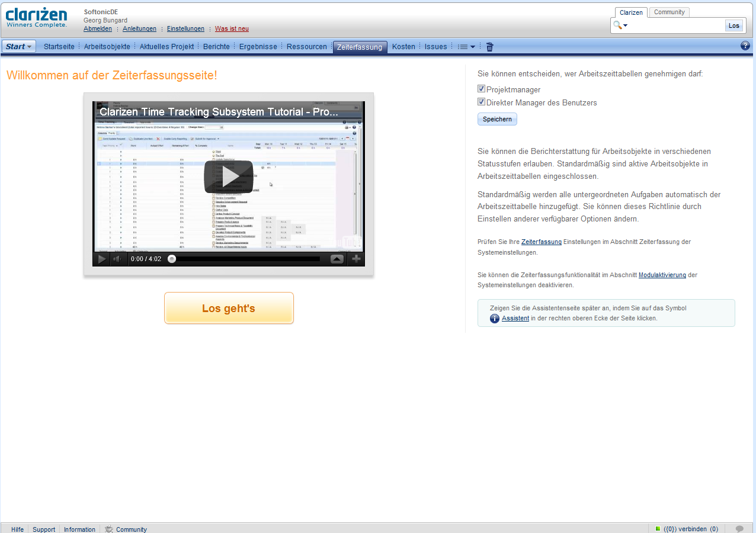Click the up-arrow button in video controls
Viewport: 756px width, 533px height.
point(337,259)
